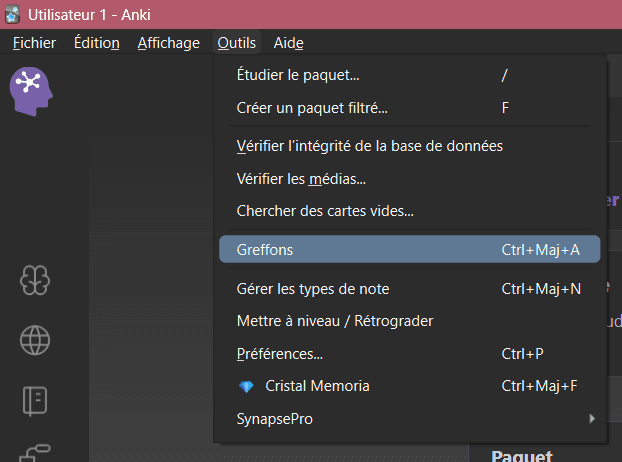This screenshot has height=462, width=622.
Task: Select Gérer les types de note
Action: pyautogui.click(x=410, y=289)
